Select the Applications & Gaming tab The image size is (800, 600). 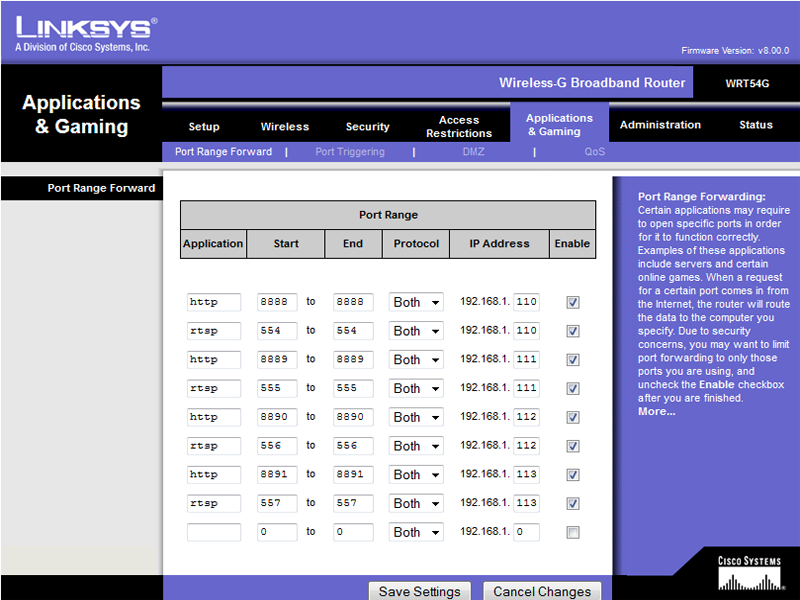click(x=559, y=124)
